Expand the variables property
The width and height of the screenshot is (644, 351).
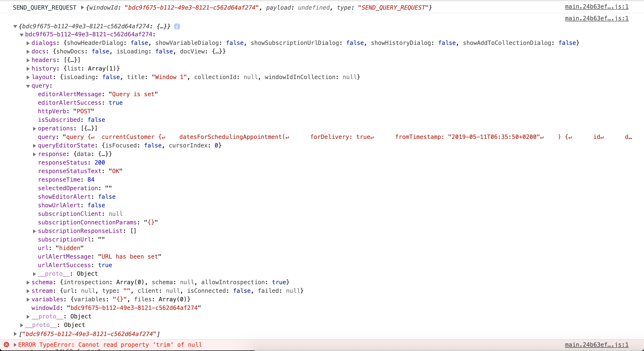point(28,299)
